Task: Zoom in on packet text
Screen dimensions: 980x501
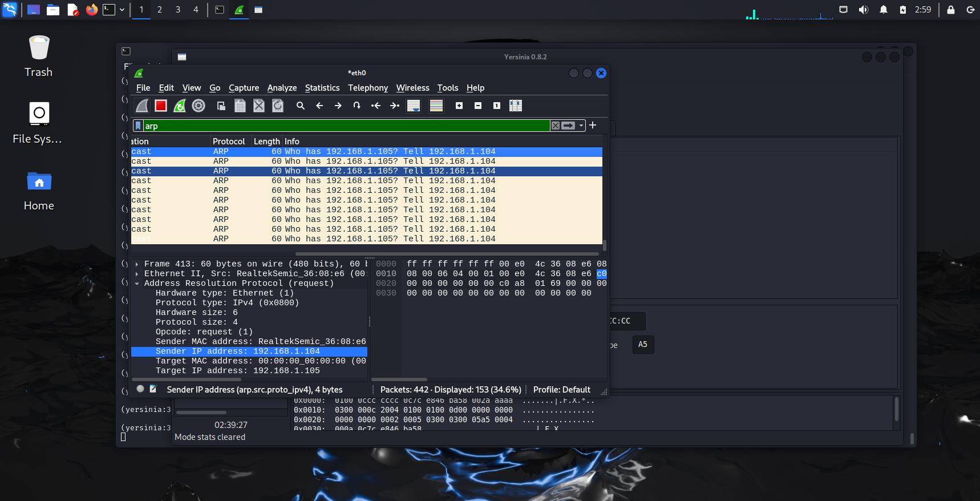Action: 459,106
